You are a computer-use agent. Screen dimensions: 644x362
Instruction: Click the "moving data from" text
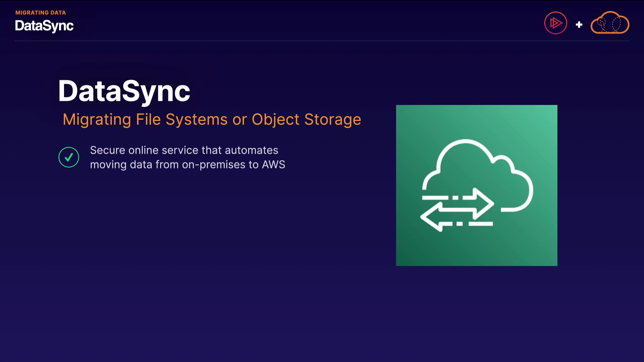(x=134, y=165)
